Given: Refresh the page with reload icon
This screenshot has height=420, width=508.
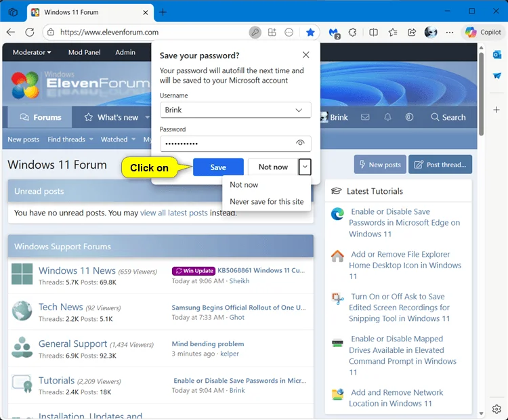Looking at the screenshot, I should pyautogui.click(x=30, y=32).
